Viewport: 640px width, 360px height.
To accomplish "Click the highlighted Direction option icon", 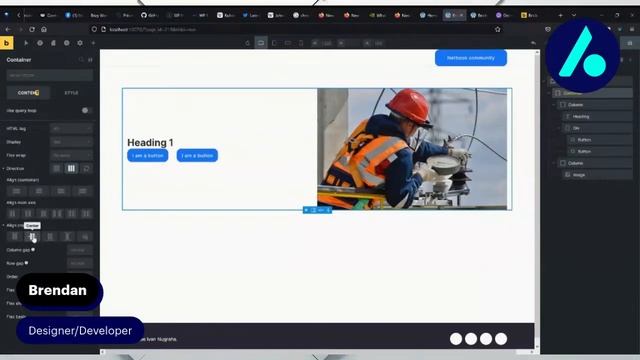I will pos(71,168).
